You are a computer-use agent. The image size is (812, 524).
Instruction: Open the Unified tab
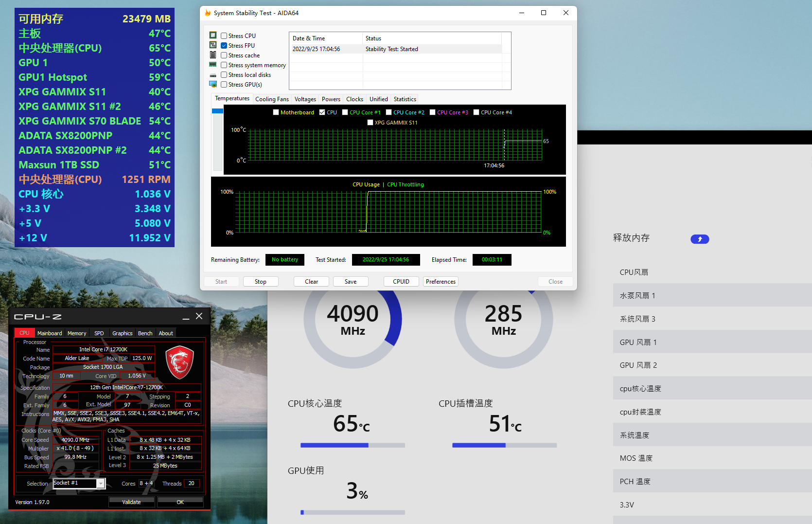pyautogui.click(x=378, y=99)
